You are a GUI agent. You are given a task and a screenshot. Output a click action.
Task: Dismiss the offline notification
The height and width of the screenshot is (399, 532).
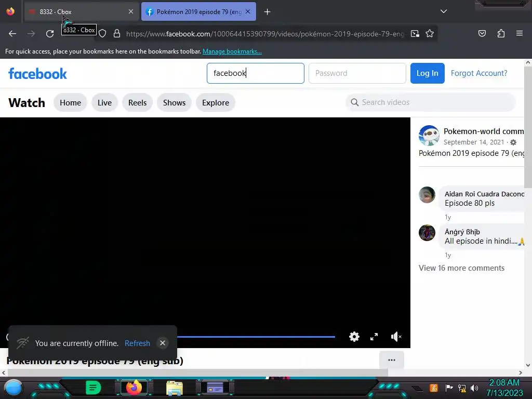pyautogui.click(x=163, y=343)
